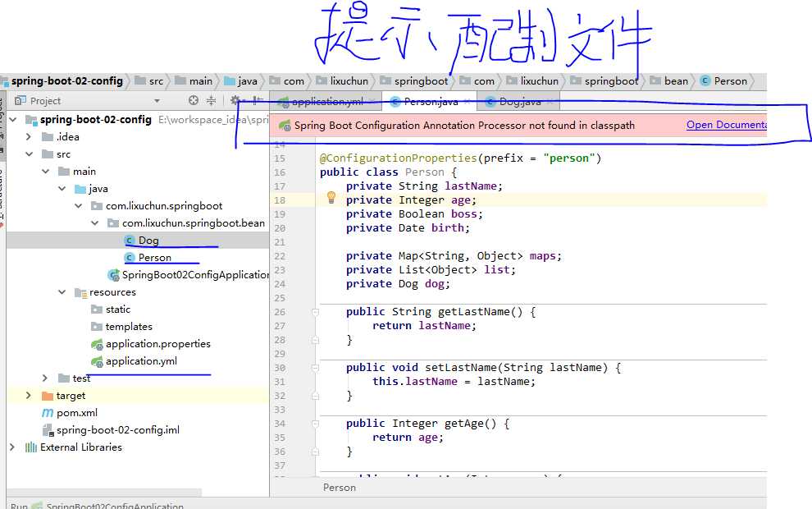Switch to the Dog.java editor tab

[519, 102]
